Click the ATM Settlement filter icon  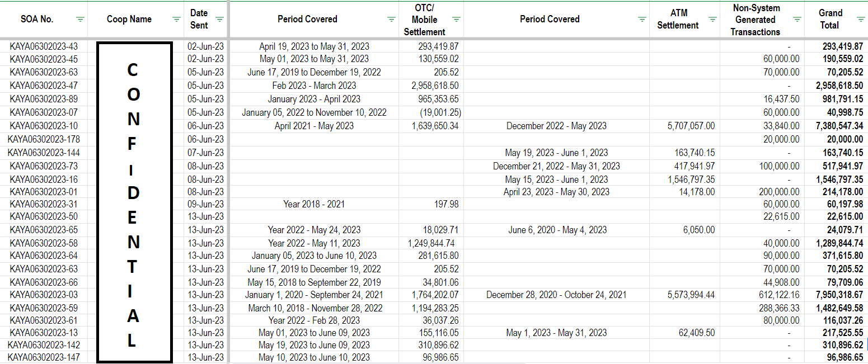point(712,19)
